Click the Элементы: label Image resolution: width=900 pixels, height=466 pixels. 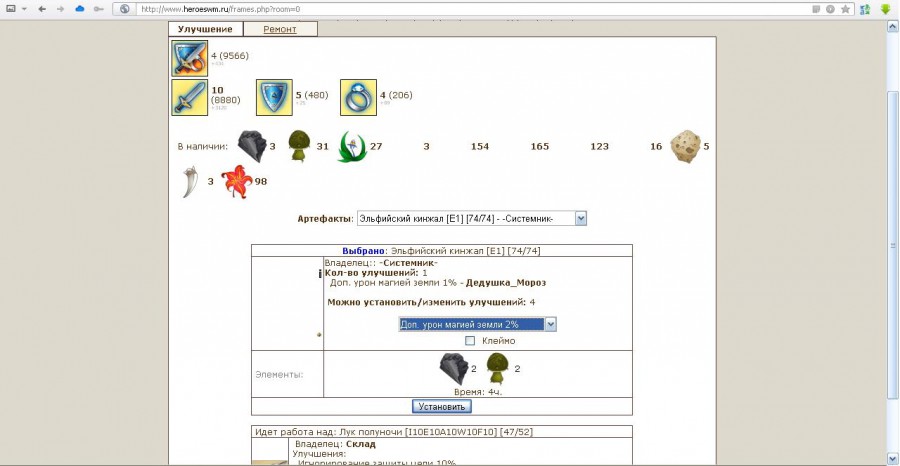click(x=279, y=375)
